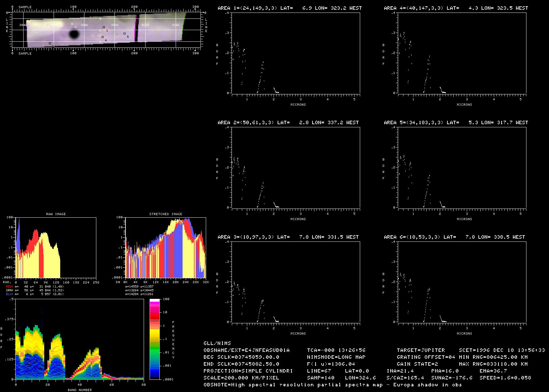Click the white Area 3 square marker
549x392 pixels.
[x=72, y=24]
